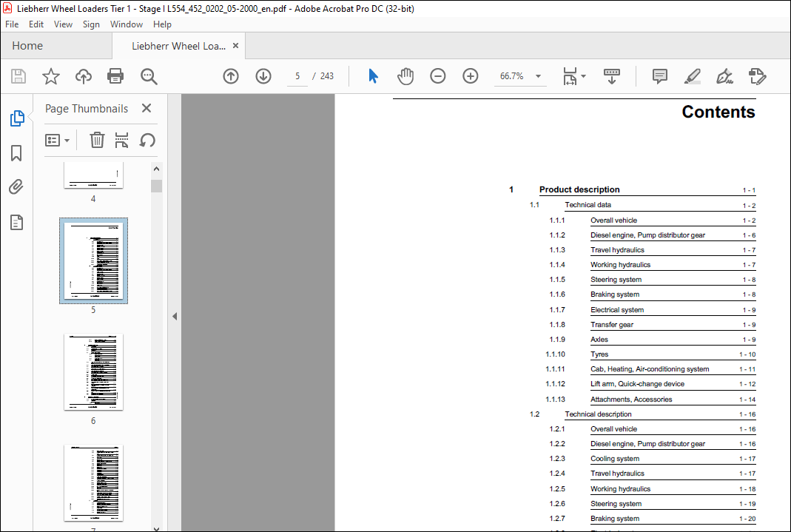791x532 pixels.
Task: Click the 66.7% zoom value field
Action: click(x=511, y=76)
